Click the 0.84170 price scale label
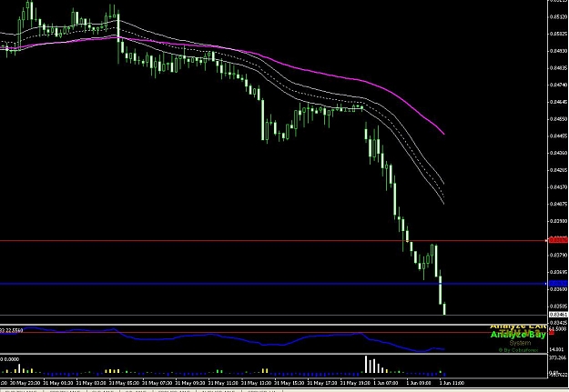 point(559,187)
